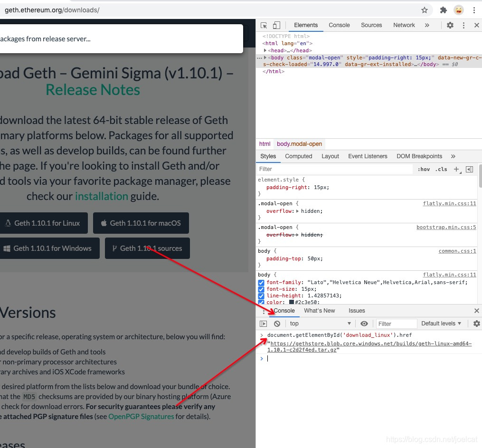Show more style pane tabs chevron

point(453,156)
